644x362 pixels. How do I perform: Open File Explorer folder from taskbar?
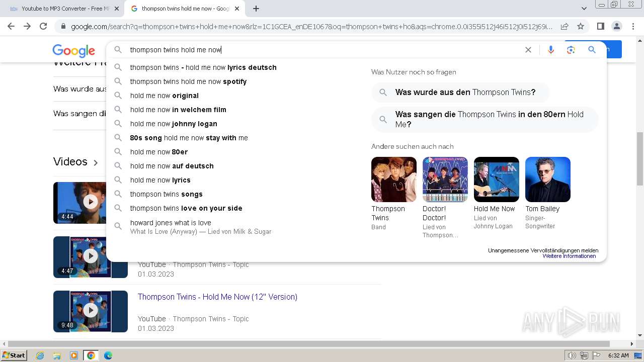[57, 355]
